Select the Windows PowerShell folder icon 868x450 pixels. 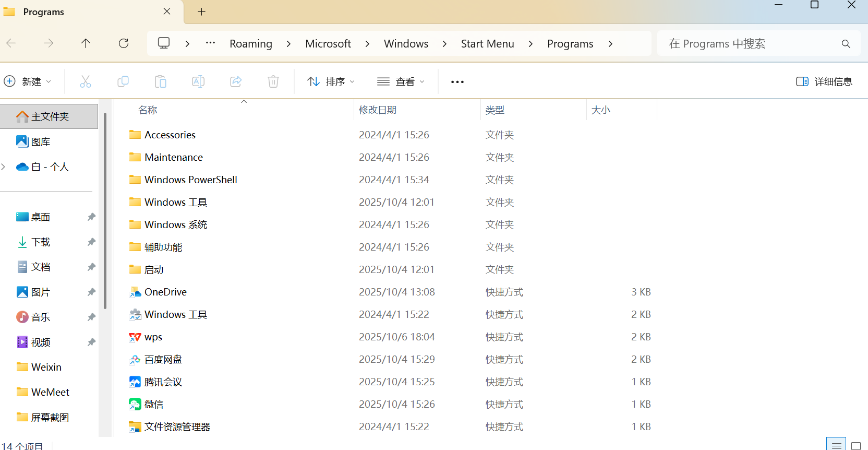[135, 180]
